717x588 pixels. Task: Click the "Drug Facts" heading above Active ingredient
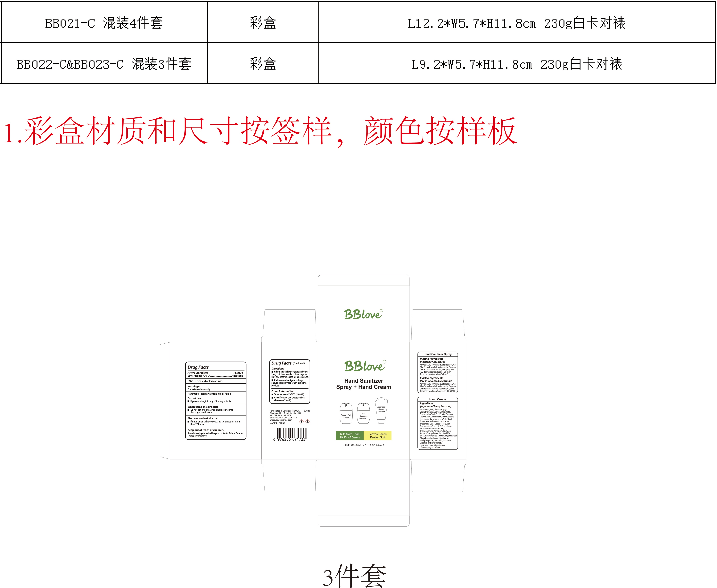point(198,367)
